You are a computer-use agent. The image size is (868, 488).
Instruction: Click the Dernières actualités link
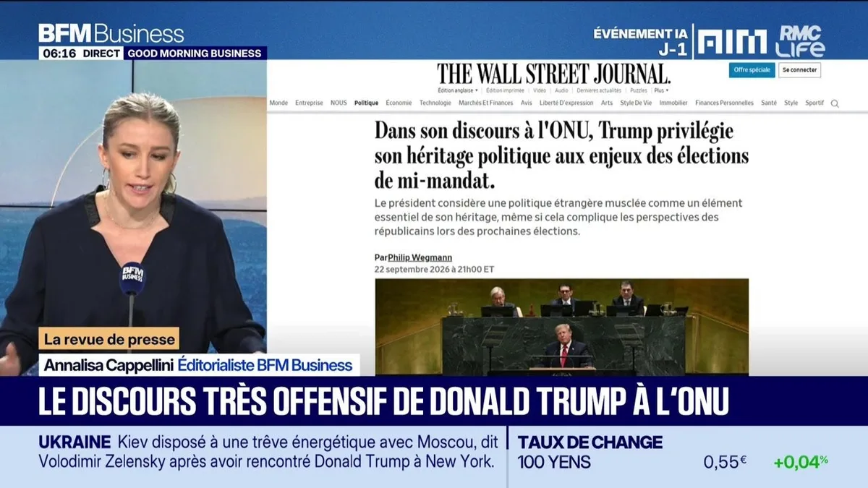point(599,90)
